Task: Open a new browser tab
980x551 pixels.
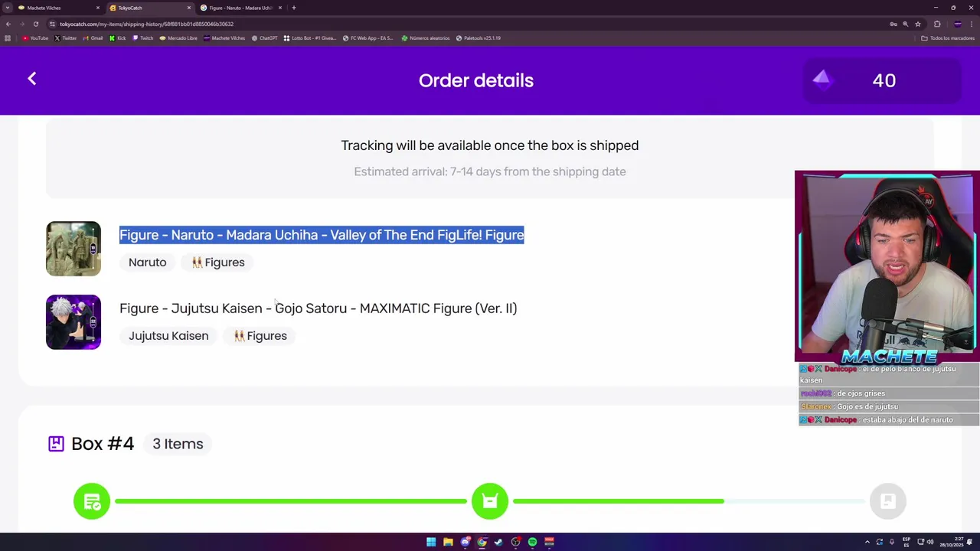Action: pyautogui.click(x=294, y=8)
